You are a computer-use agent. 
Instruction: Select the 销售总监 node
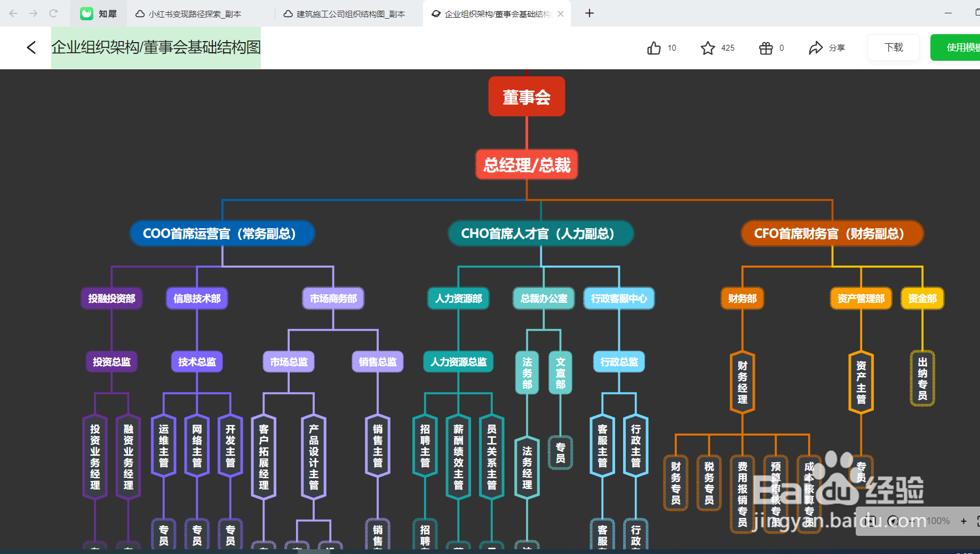pos(378,362)
